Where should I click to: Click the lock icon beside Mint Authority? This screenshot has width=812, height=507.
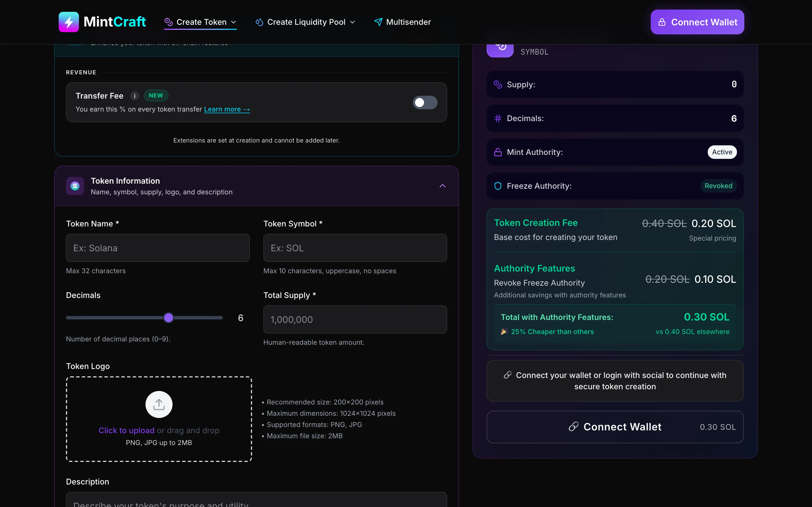[498, 152]
